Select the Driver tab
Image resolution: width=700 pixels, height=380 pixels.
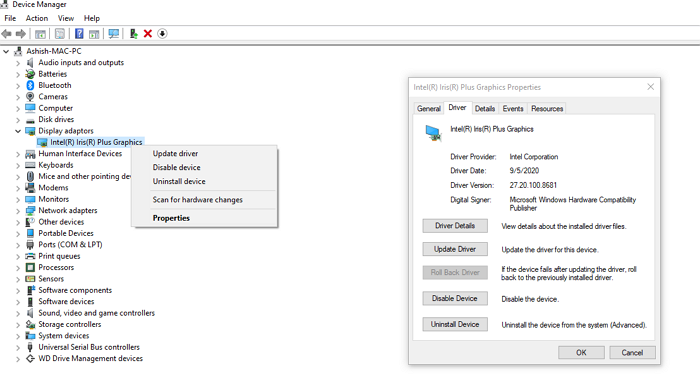[457, 108]
